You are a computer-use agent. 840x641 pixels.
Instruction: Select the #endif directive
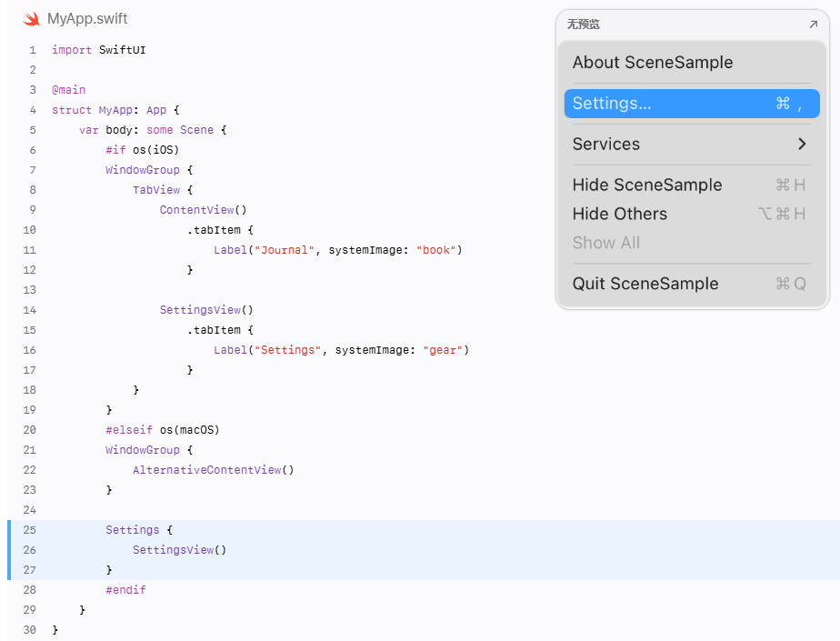click(125, 590)
